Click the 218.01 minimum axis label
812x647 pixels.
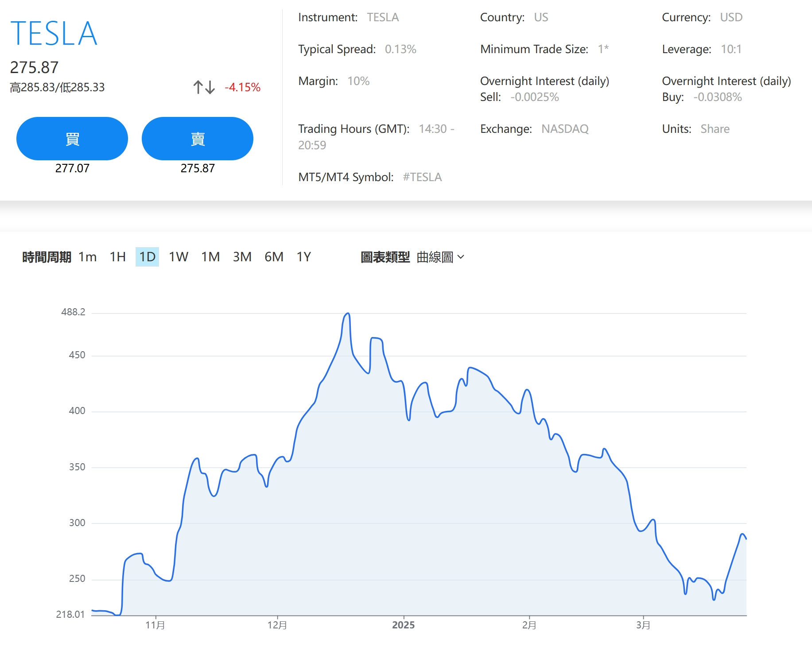click(x=70, y=614)
